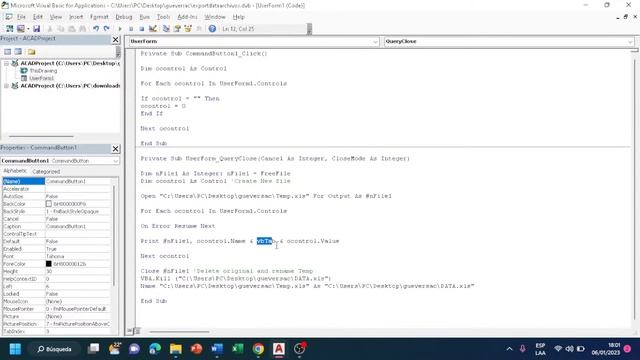Open the Windows Start menu
The height and width of the screenshot is (360, 640).
[15, 349]
